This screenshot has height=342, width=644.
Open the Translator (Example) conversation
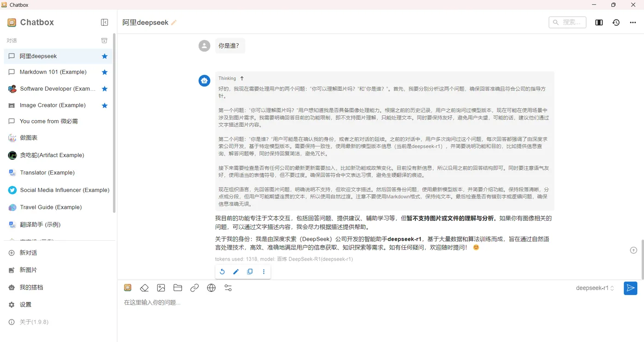coord(58,173)
